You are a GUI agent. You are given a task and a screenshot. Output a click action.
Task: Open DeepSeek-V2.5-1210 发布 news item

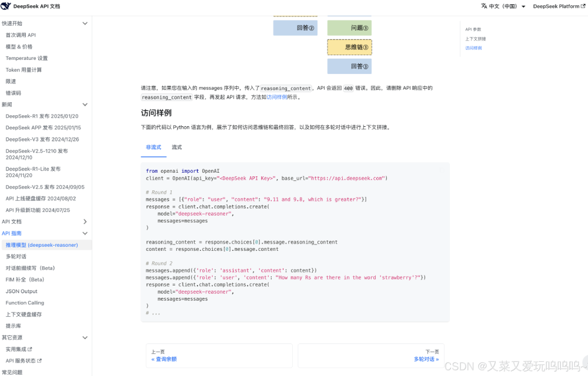click(x=36, y=154)
